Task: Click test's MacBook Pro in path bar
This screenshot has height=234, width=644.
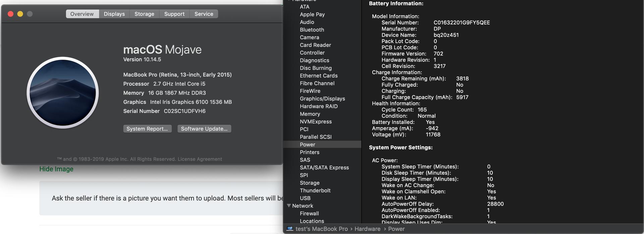Action: (322, 229)
